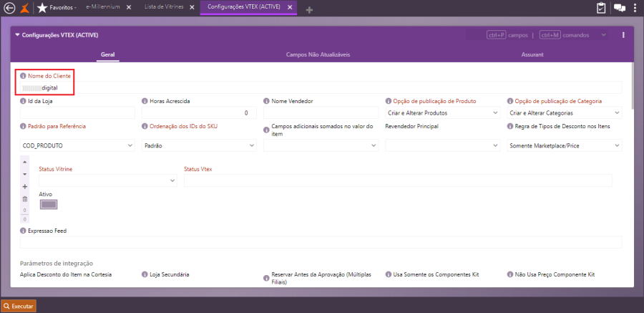The image size is (644, 313).
Task: Select the Campos Não Atualizáveis tab
Action: [x=318, y=54]
